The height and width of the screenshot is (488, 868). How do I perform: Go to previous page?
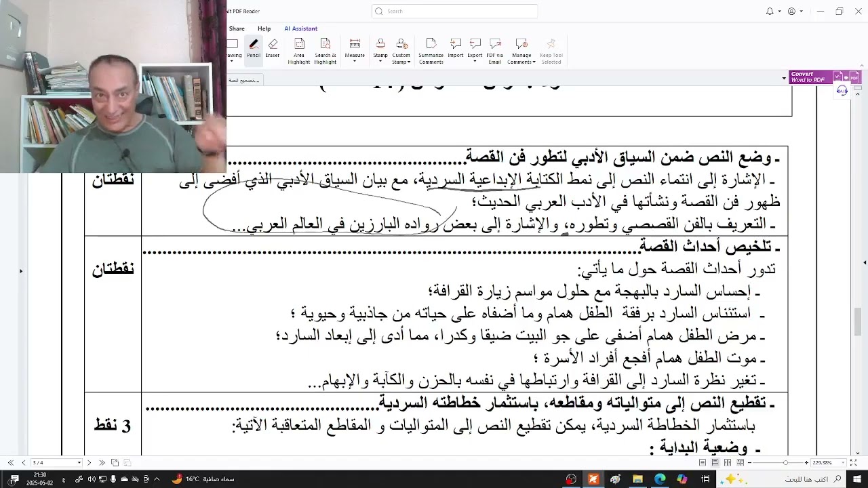[23, 463]
